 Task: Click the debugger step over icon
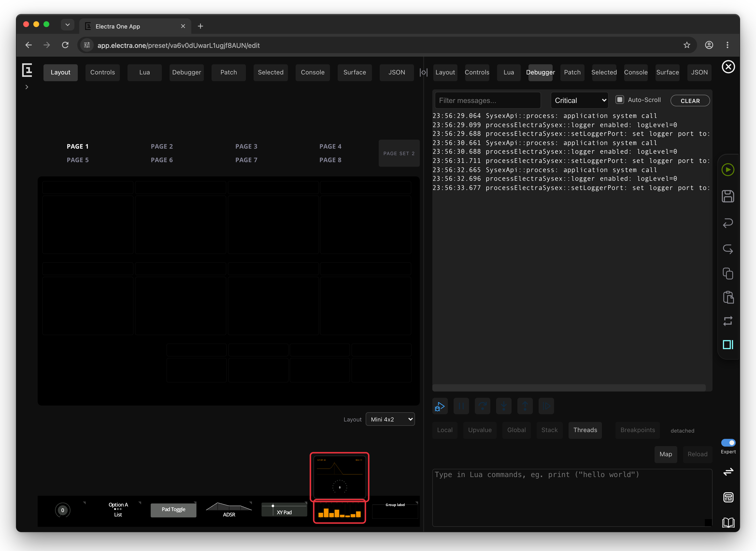point(482,406)
